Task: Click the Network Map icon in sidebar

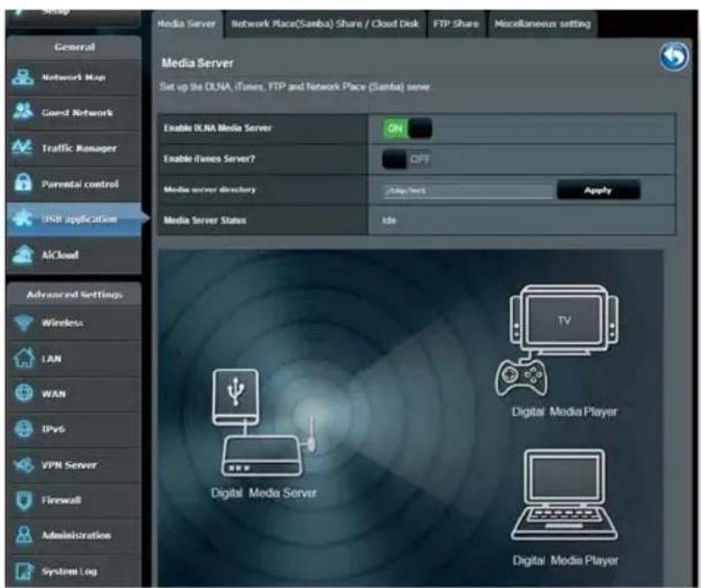Action: pyautogui.click(x=23, y=77)
